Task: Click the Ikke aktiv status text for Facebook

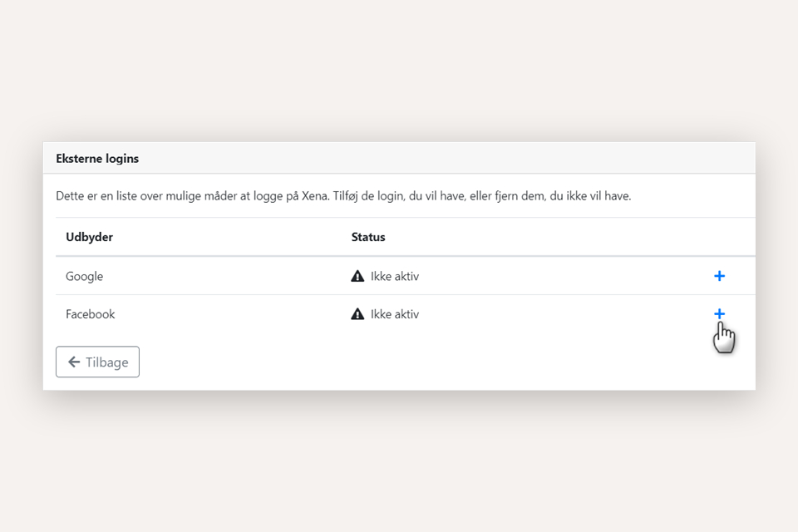Action: 394,314
